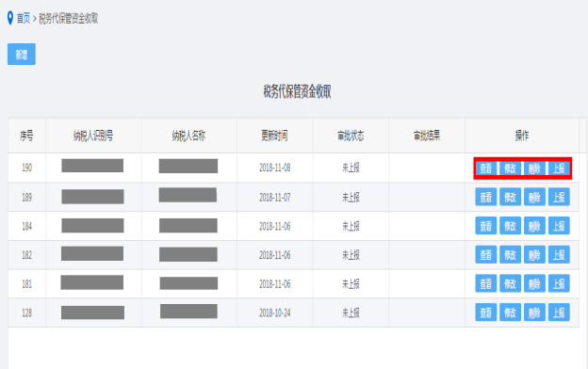Edit record 181 using 修改
588x369 pixels.
tap(510, 283)
